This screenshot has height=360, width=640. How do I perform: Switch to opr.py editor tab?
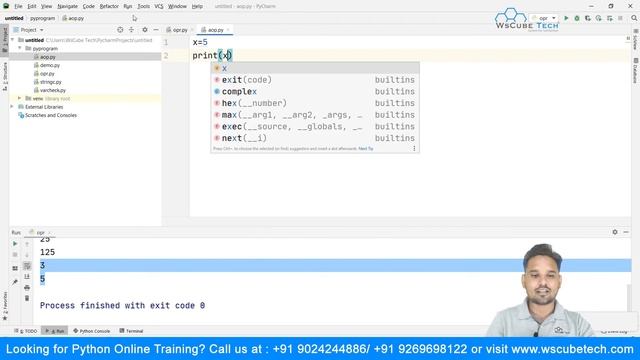177,30
